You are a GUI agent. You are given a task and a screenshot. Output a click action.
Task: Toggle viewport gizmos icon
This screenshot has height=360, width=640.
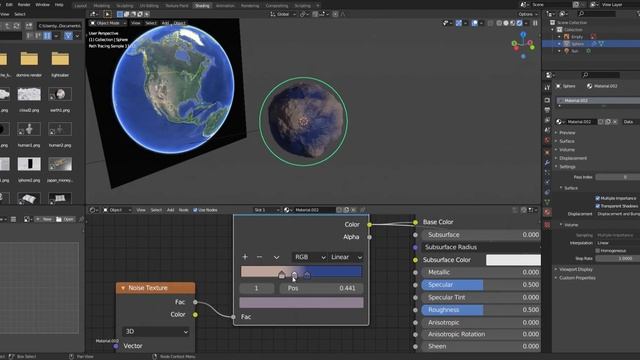(x=459, y=23)
